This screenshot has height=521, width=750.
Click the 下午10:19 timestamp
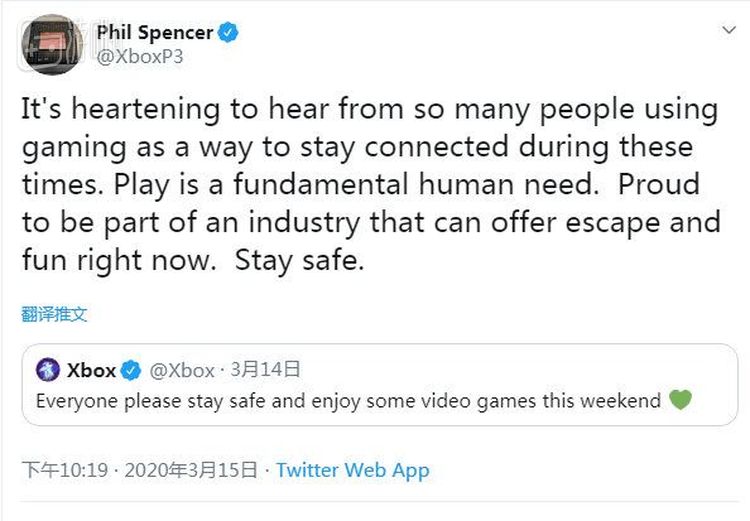(x=64, y=470)
